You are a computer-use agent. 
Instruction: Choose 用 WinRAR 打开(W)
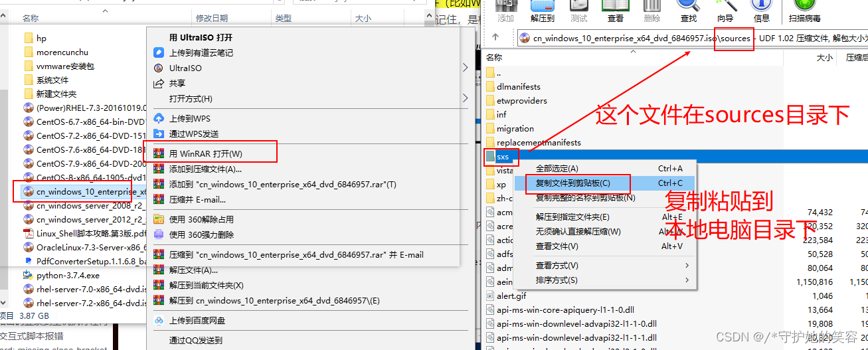[206, 153]
